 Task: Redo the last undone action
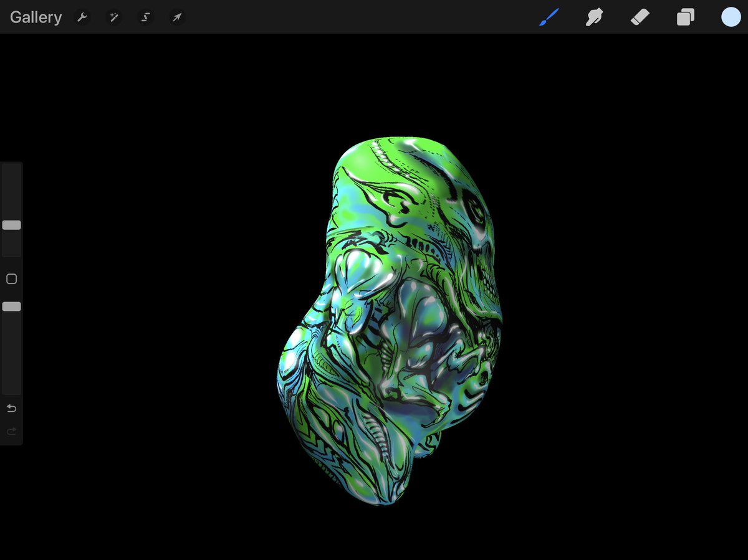pos(11,431)
